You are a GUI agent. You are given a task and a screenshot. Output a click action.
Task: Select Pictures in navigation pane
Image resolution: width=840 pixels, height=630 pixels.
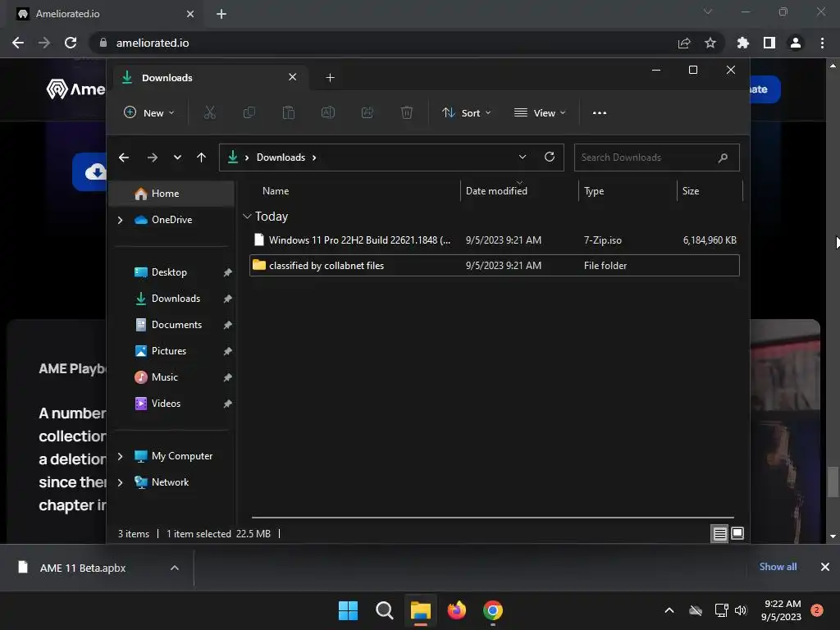tap(172, 351)
